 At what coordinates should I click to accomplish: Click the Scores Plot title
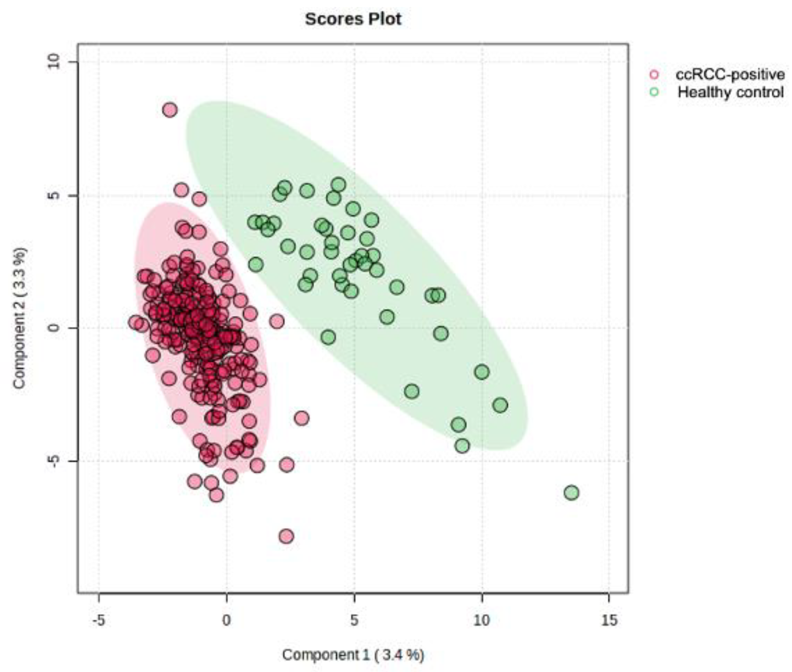[353, 19]
